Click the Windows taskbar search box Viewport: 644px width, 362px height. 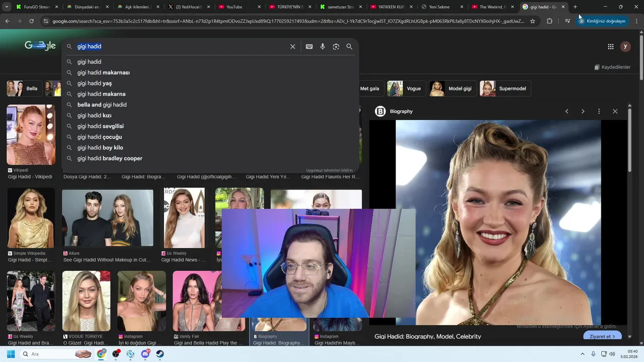coord(57,354)
